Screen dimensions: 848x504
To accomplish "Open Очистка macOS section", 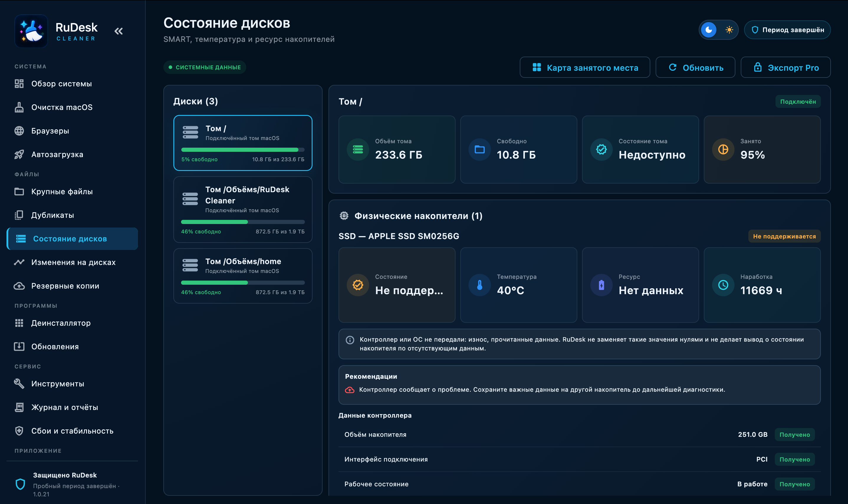I will pyautogui.click(x=72, y=107).
